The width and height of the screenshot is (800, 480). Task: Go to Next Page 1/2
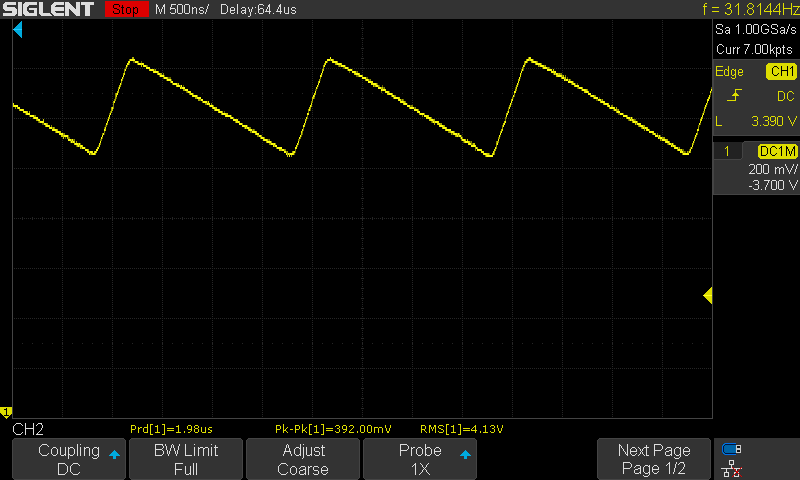pyautogui.click(x=654, y=459)
